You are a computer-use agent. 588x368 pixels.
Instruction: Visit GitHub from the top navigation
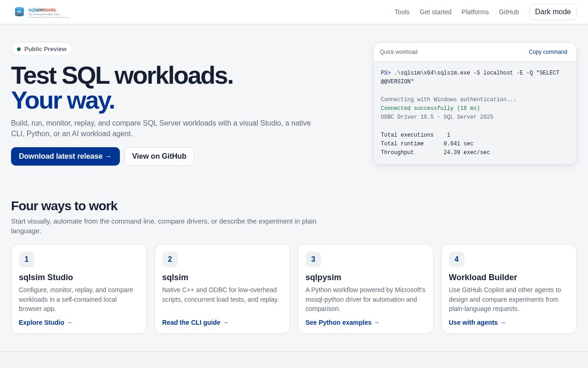point(509,12)
